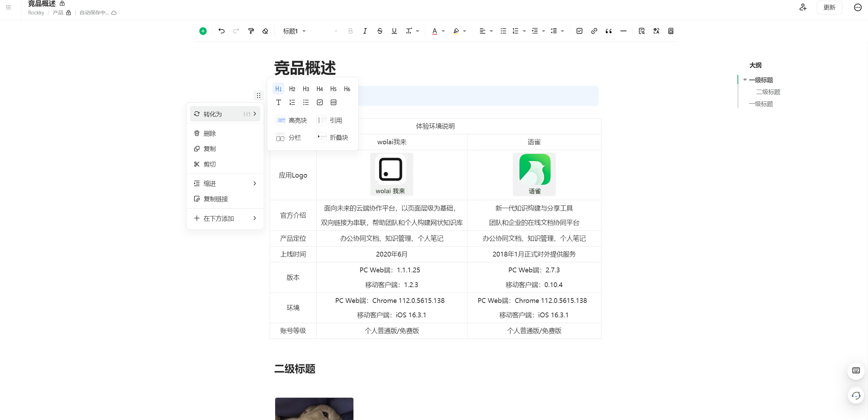Open the 转化为 submenu
Viewport: 868px width, 420px height.
[225, 114]
